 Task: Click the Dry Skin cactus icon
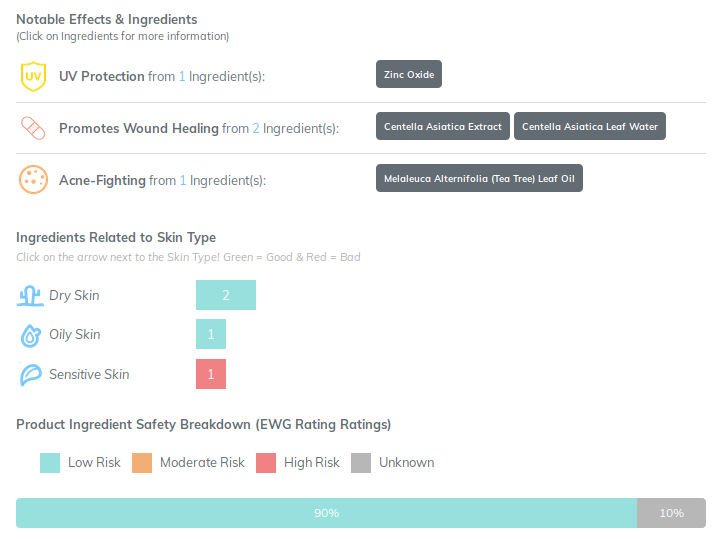point(30,295)
